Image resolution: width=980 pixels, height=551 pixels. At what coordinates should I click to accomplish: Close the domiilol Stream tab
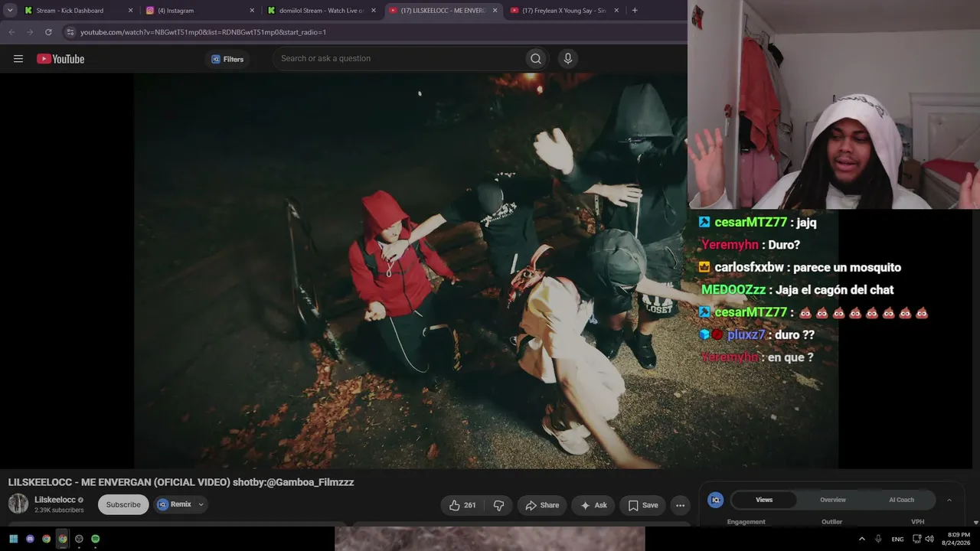click(x=374, y=11)
